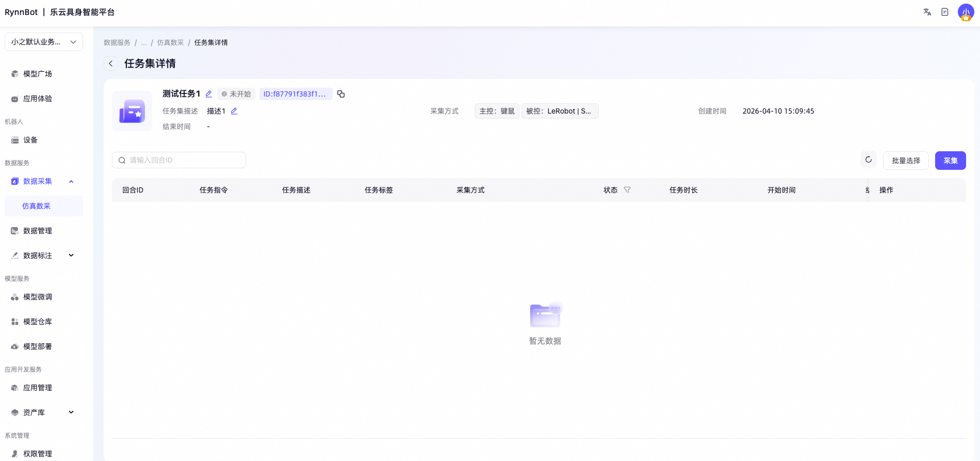Click the 回合ID column header
This screenshot has height=461, width=980.
pyautogui.click(x=133, y=190)
